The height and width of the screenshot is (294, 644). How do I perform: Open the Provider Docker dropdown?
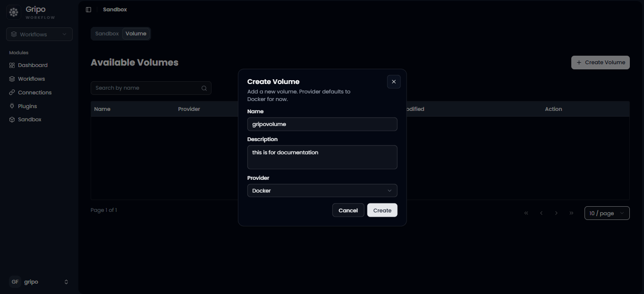point(322,191)
